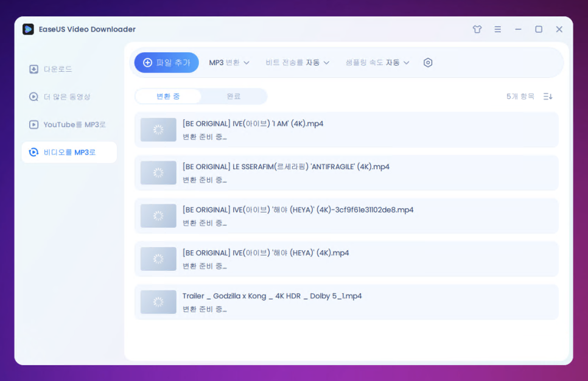Image resolution: width=588 pixels, height=381 pixels.
Task: Switch to the 완료 tab
Action: 234,96
